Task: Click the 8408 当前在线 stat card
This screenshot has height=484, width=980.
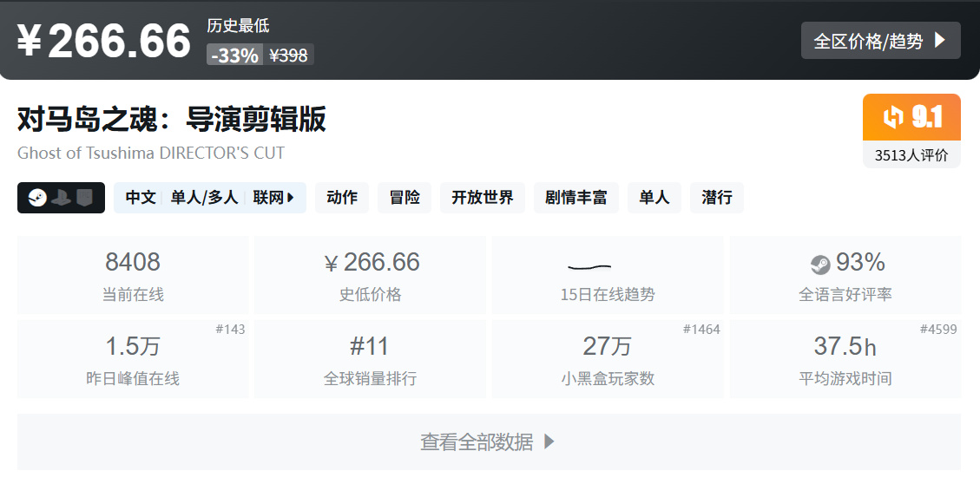Action: pyautogui.click(x=133, y=275)
